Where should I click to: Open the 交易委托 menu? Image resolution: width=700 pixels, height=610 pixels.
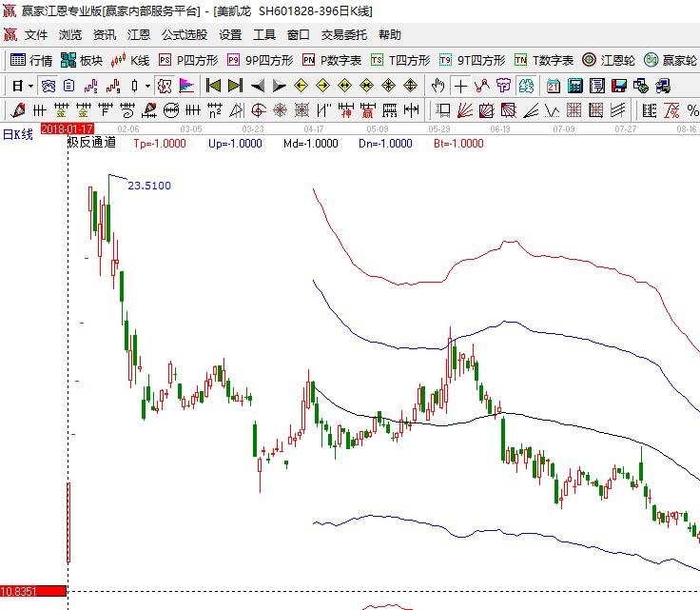coord(344,35)
